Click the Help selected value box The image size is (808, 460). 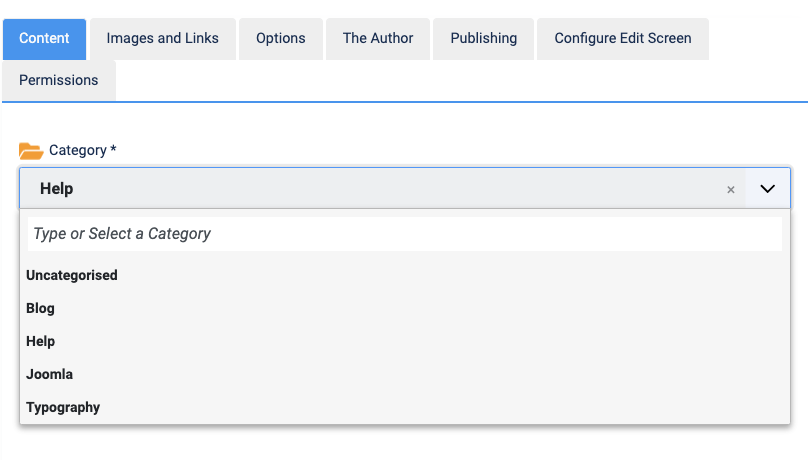382,189
